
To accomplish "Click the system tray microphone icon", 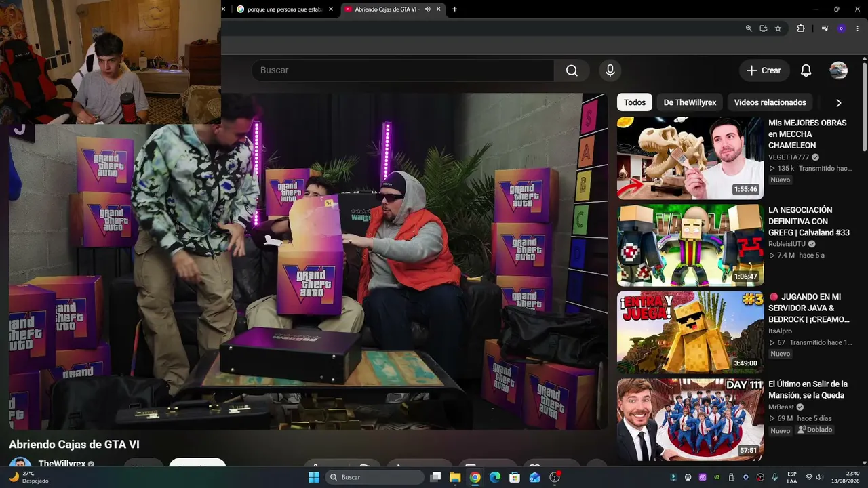I will (774, 477).
